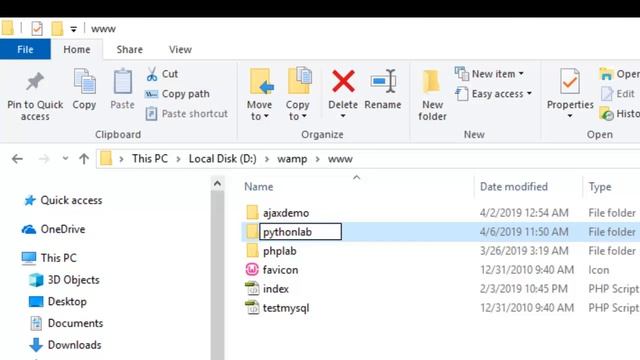The height and width of the screenshot is (360, 640).
Task: Sort files by the Type column
Action: coord(600,187)
